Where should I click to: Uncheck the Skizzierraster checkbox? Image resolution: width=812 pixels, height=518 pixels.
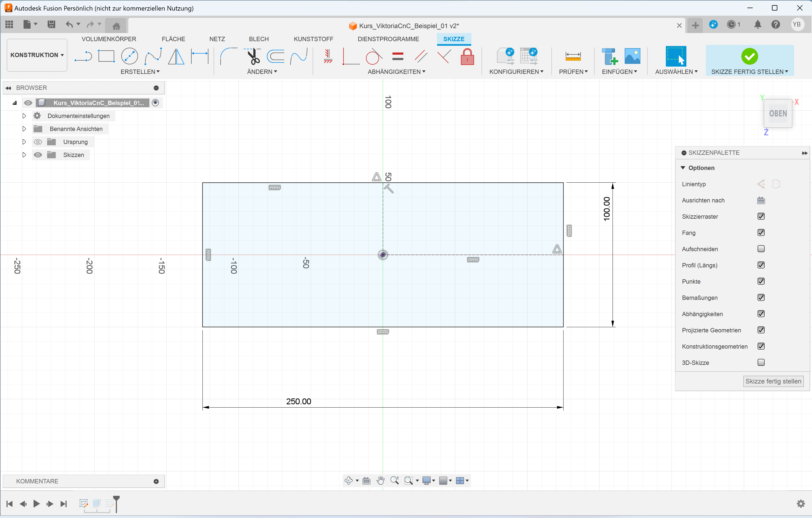761,217
